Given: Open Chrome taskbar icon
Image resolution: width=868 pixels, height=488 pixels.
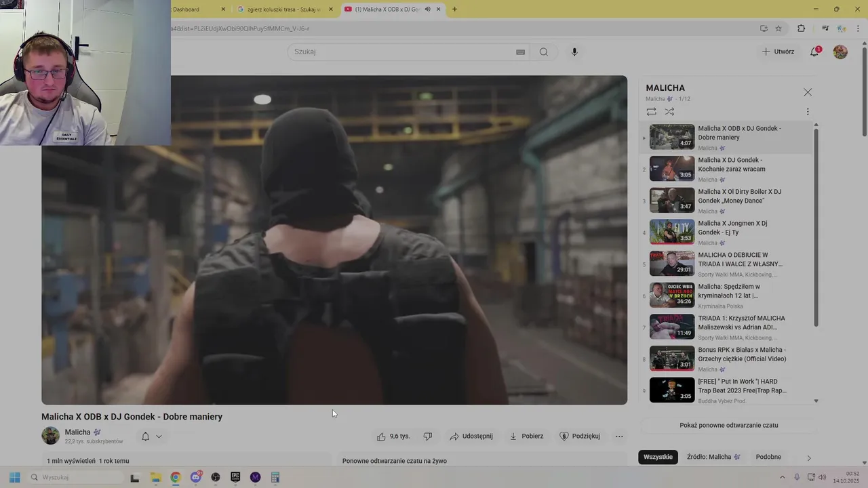Looking at the screenshot, I should (x=176, y=477).
